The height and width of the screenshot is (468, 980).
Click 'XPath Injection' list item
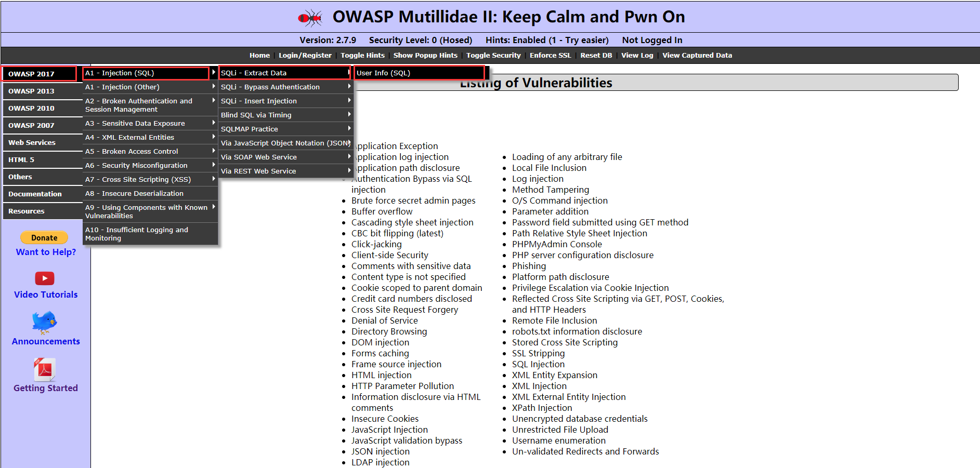click(x=542, y=408)
